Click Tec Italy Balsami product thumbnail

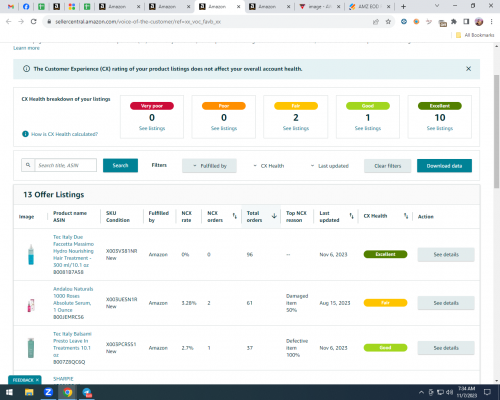(31, 348)
